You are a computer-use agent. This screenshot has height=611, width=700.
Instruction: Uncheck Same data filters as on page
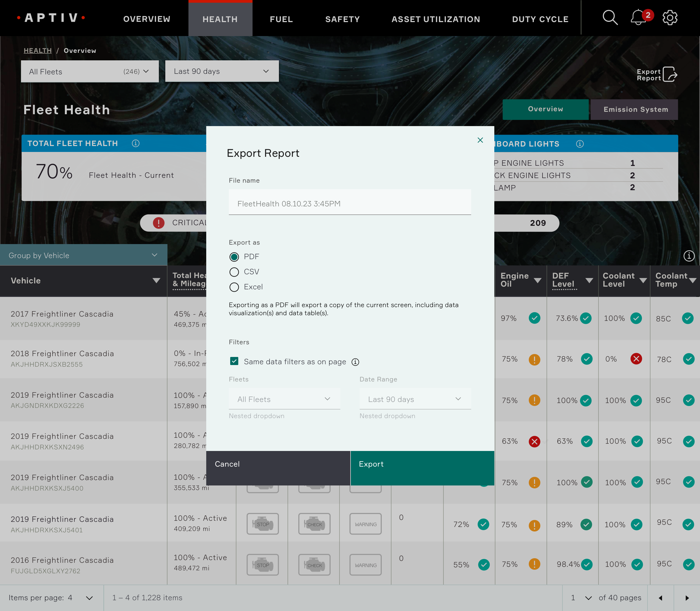(234, 362)
